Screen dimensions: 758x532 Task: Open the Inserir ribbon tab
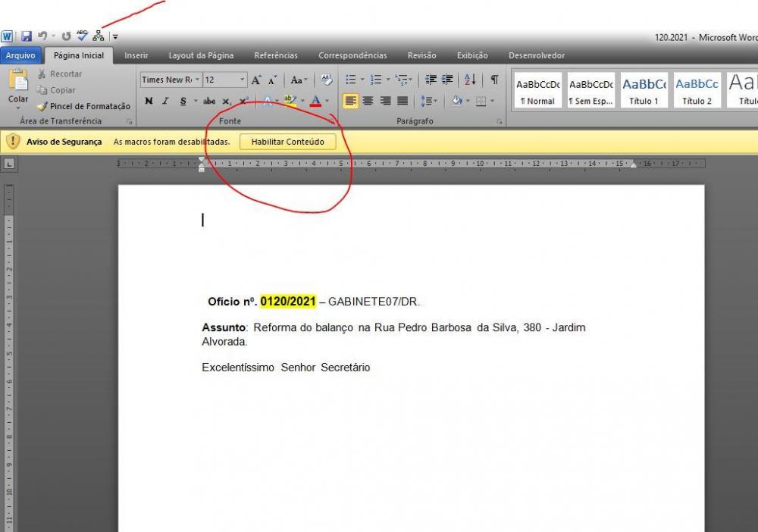pyautogui.click(x=136, y=55)
